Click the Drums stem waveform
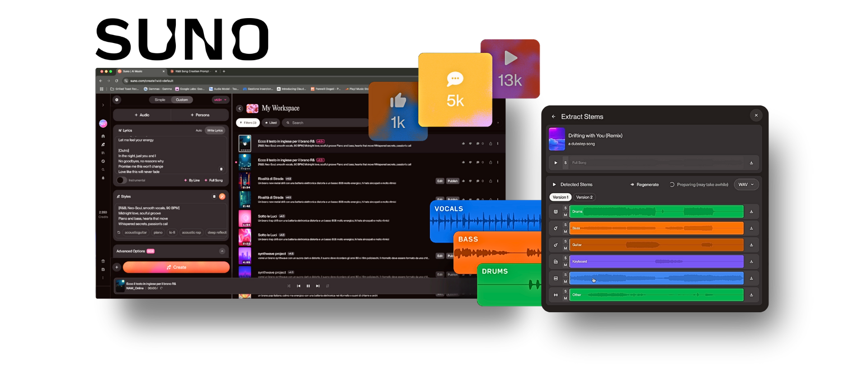868x371 pixels. (656, 211)
